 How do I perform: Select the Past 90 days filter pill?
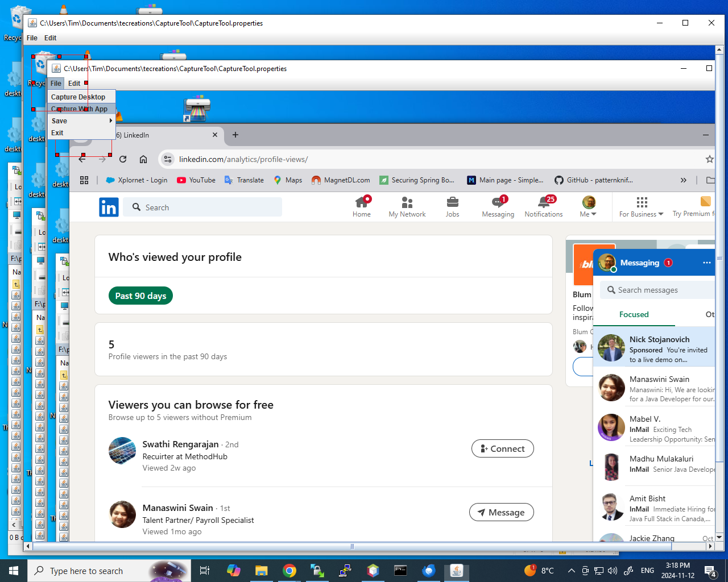[140, 296]
